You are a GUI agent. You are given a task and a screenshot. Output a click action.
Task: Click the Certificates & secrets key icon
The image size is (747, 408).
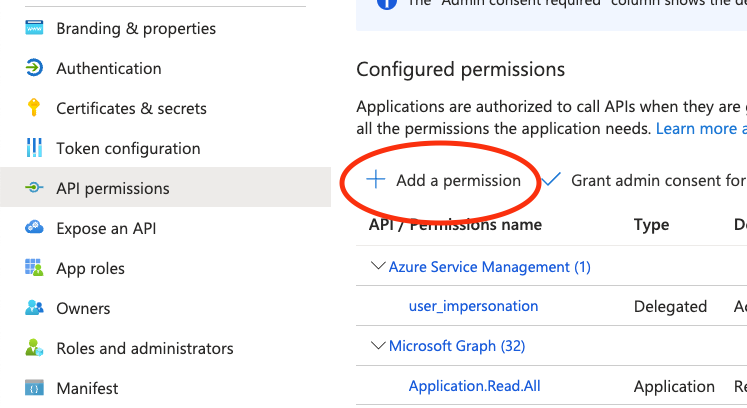[x=34, y=108]
